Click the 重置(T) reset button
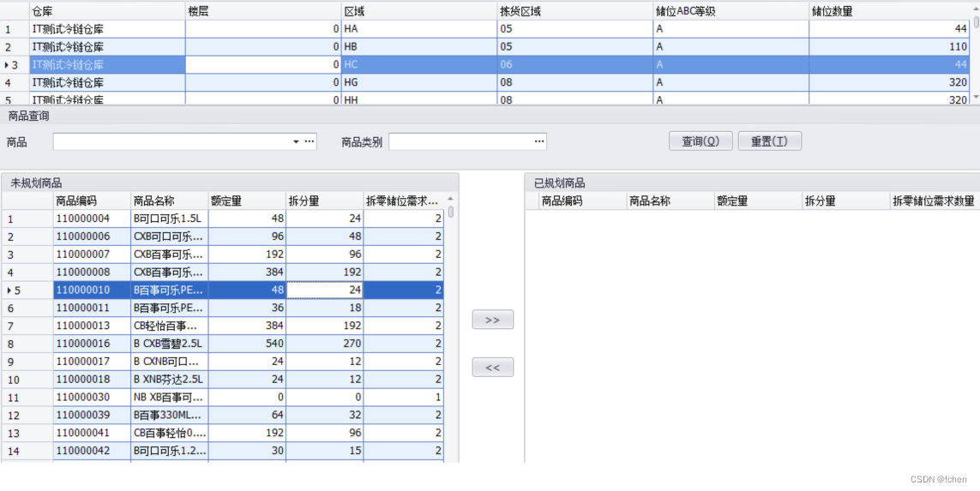This screenshot has height=491, width=980. tap(769, 141)
